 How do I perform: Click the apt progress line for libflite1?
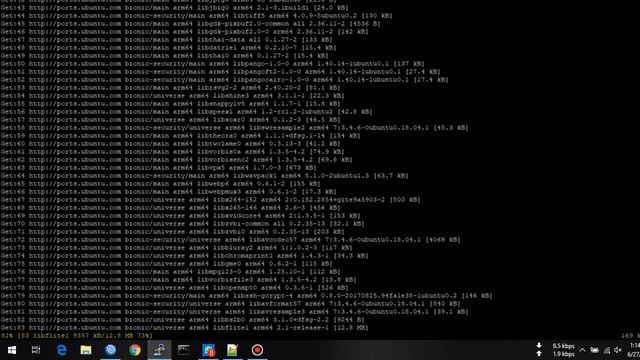pyautogui.click(x=77, y=336)
